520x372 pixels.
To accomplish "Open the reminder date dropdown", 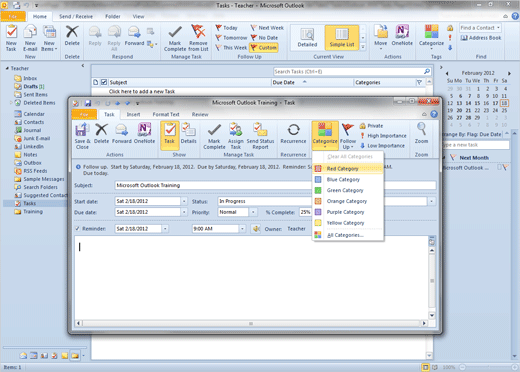I will 165,229.
